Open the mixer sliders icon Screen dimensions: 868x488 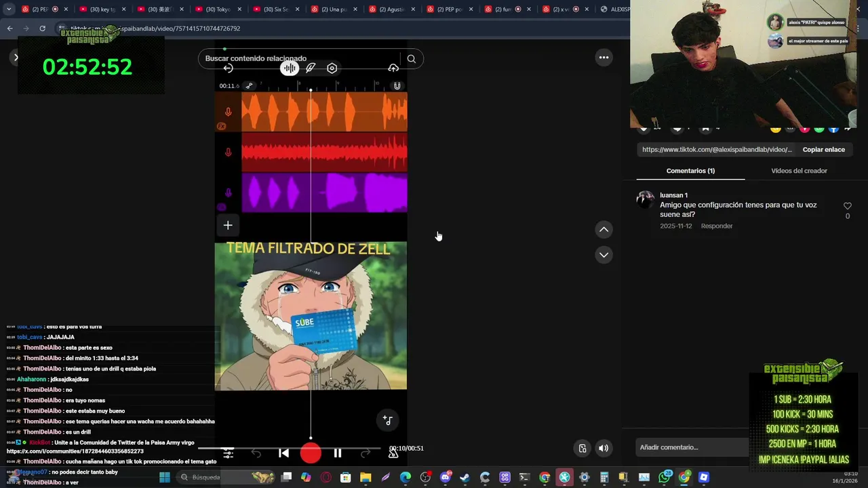tap(229, 453)
